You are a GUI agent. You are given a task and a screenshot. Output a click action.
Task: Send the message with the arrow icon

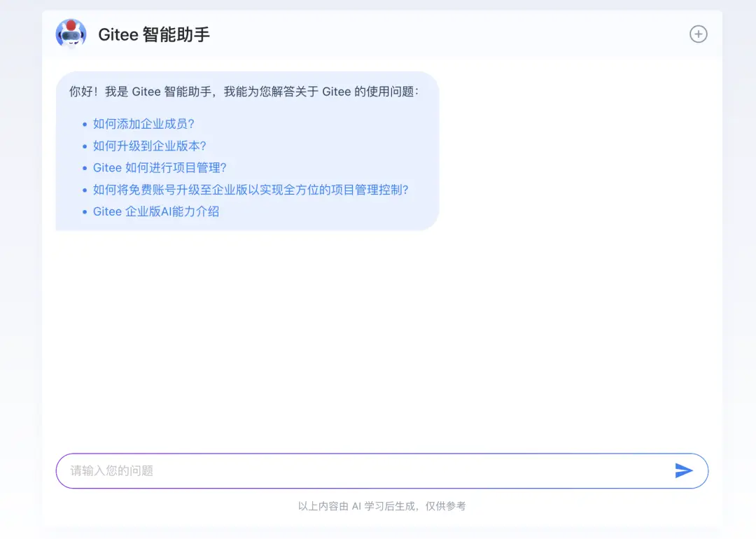pyautogui.click(x=684, y=470)
